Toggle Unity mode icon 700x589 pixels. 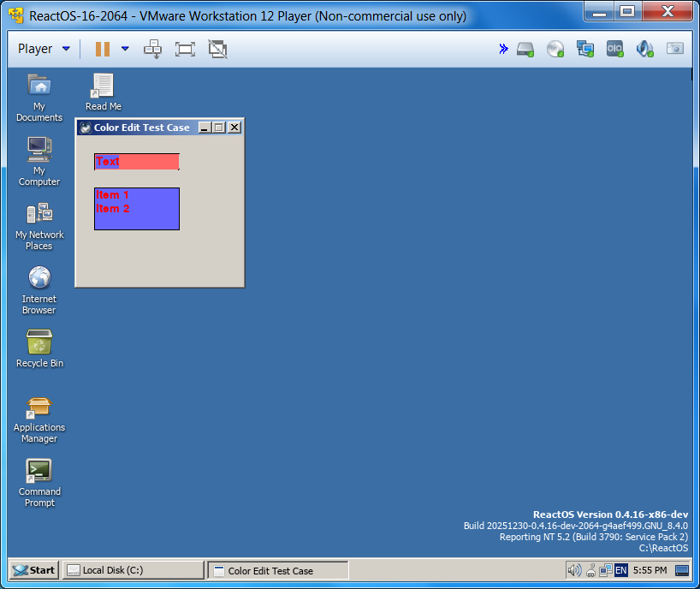tap(217, 49)
